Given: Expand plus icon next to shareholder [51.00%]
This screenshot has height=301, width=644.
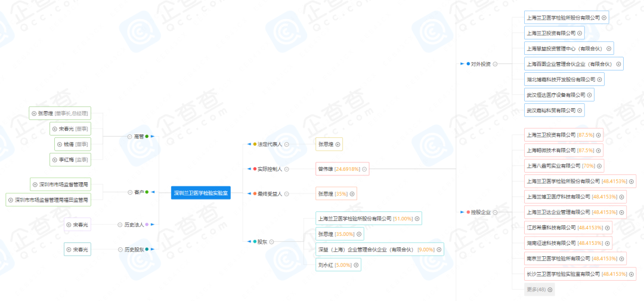Looking at the screenshot, I should point(417,219).
